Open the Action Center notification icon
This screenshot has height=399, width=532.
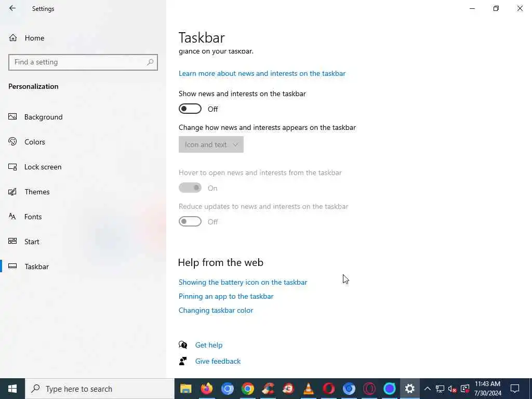tap(515, 389)
